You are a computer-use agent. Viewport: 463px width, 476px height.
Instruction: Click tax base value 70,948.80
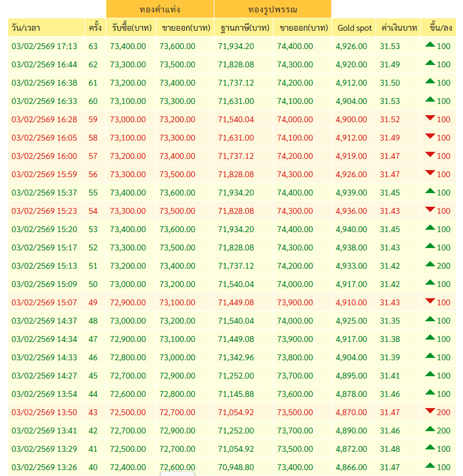(x=236, y=467)
